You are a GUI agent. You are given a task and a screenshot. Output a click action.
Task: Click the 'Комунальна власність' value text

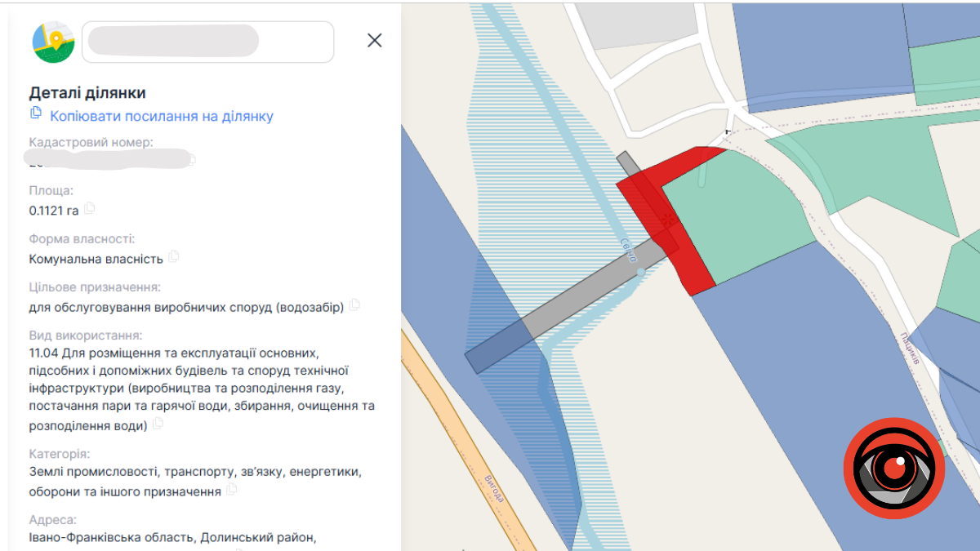click(x=96, y=259)
